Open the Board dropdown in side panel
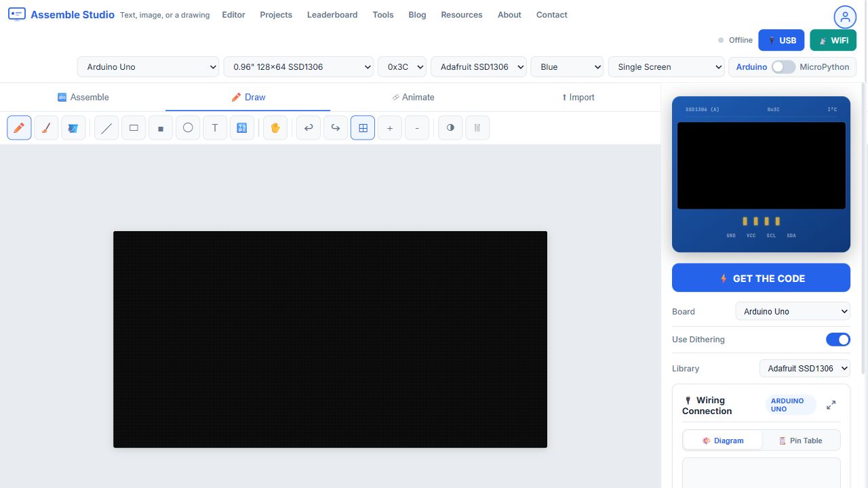 point(793,312)
